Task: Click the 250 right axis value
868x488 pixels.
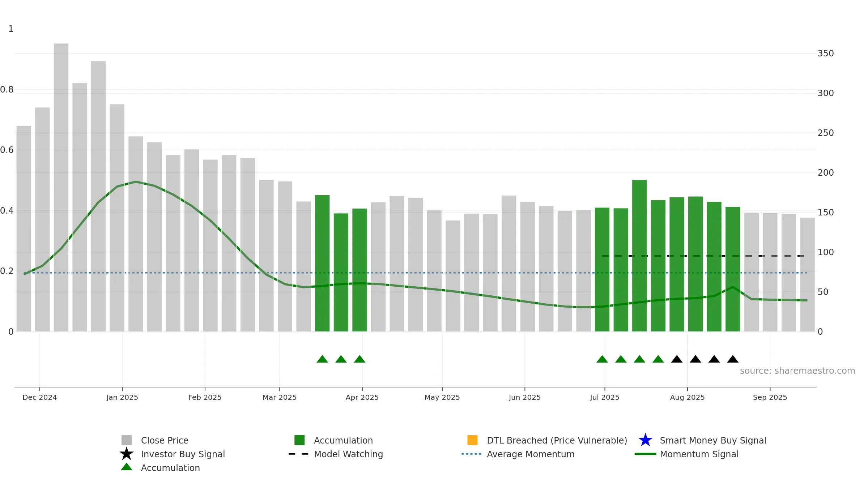Action: [826, 133]
